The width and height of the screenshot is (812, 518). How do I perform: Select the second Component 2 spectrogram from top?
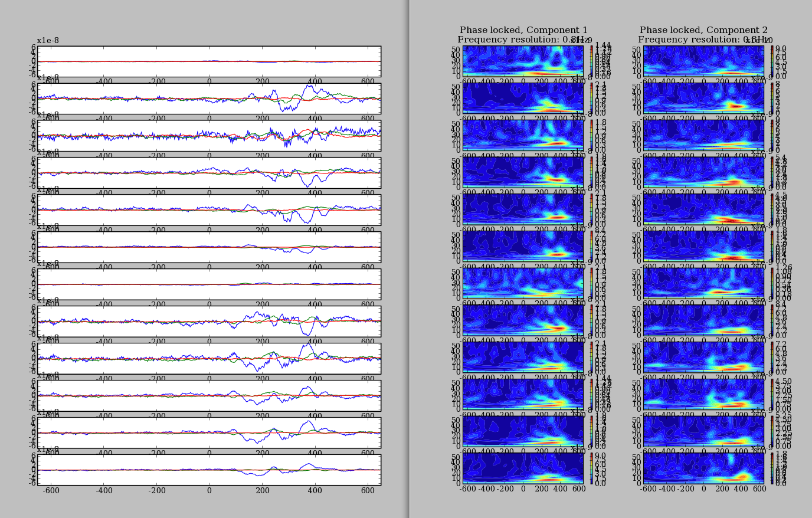point(703,99)
